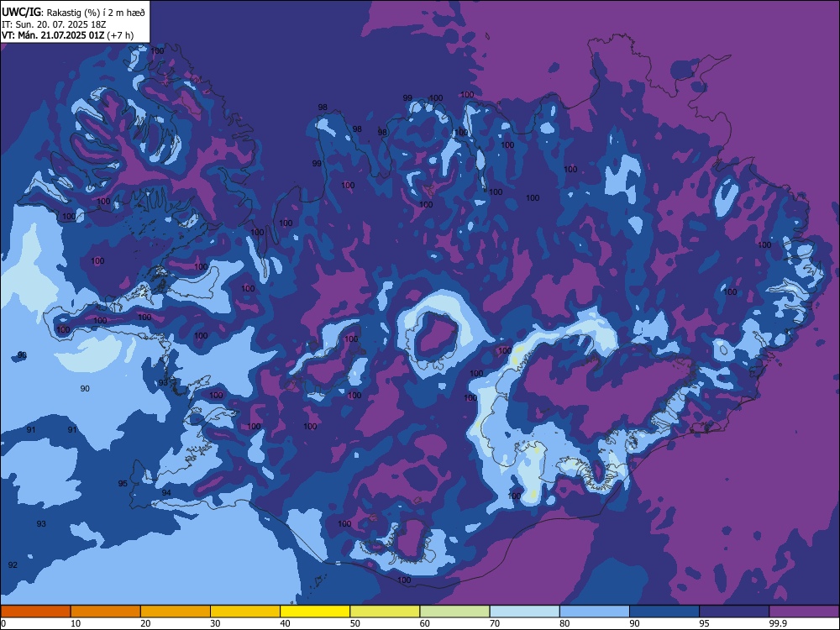Click the init time 'IT: Sun. 20. 07. 2025 18Z'
The image size is (840, 630).
54,24
